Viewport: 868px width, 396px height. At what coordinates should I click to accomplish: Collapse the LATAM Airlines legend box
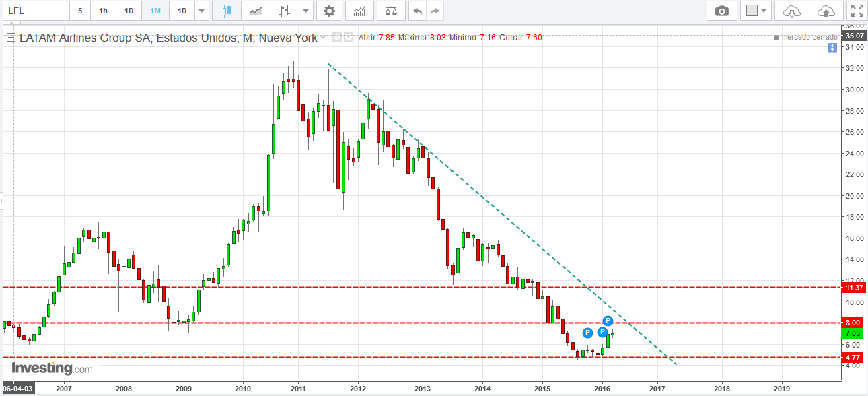(x=11, y=38)
